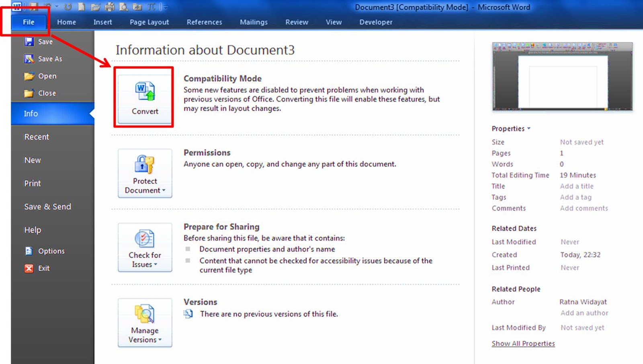Image resolution: width=643 pixels, height=364 pixels.
Task: Click the 19 Minutes editing time value
Action: click(x=578, y=175)
